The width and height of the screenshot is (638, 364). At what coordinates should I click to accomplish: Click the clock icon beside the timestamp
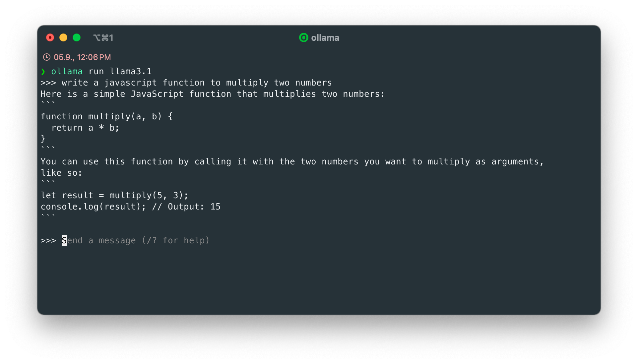tap(47, 57)
